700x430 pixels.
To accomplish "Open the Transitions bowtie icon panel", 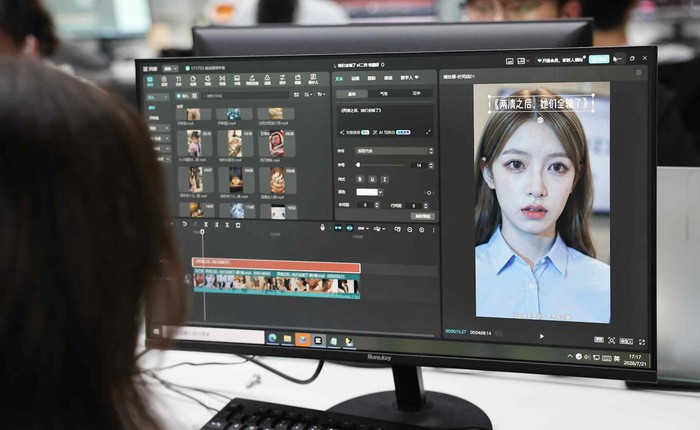I will coord(222,80).
